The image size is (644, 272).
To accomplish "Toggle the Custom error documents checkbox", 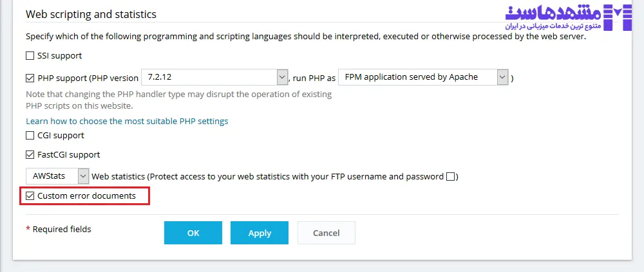I will click(x=30, y=195).
